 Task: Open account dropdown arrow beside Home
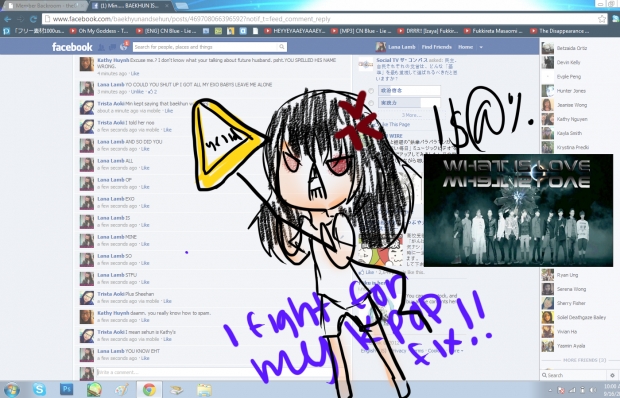pyautogui.click(x=481, y=47)
